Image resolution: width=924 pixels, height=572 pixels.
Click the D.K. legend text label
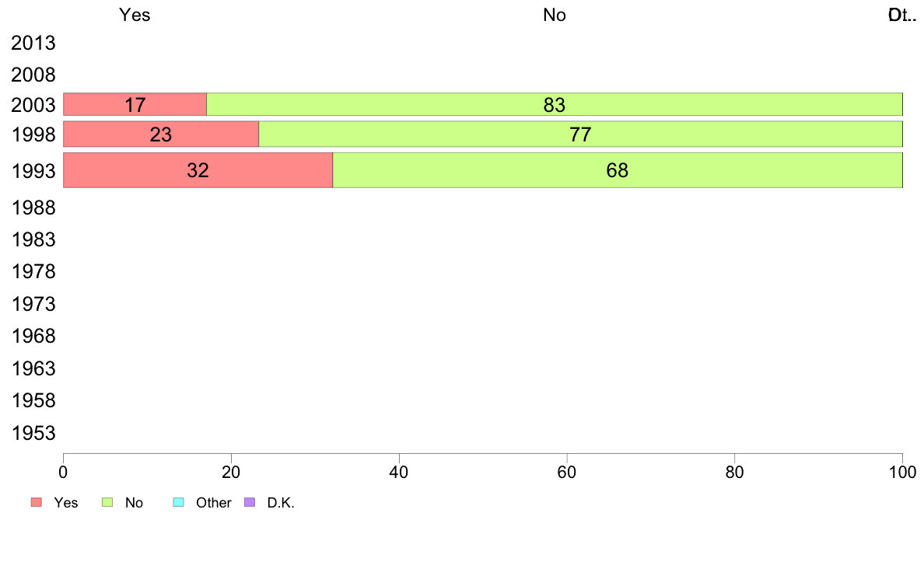tap(281, 503)
